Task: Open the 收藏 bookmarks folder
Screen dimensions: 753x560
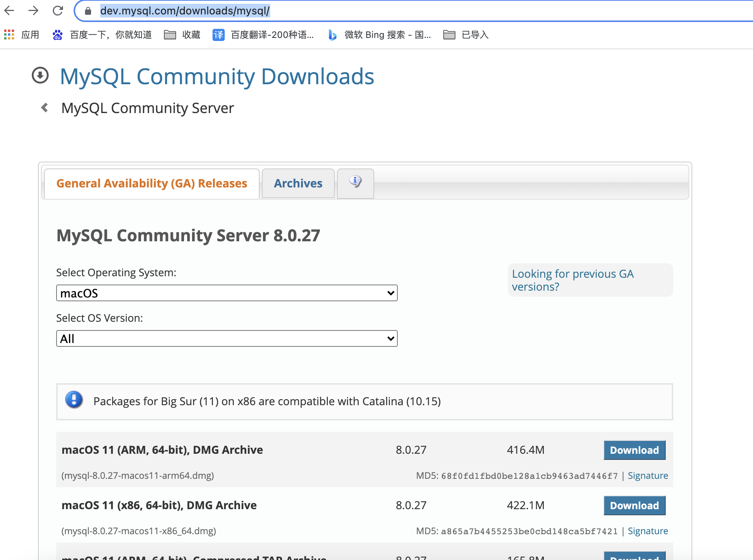Action: click(182, 35)
